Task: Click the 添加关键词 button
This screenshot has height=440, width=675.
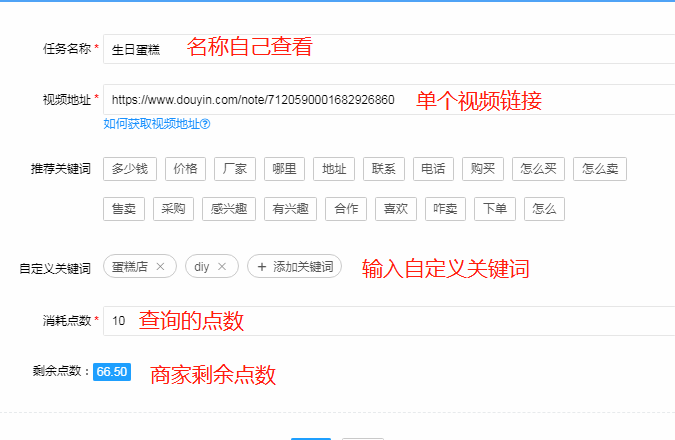Action: 294,266
